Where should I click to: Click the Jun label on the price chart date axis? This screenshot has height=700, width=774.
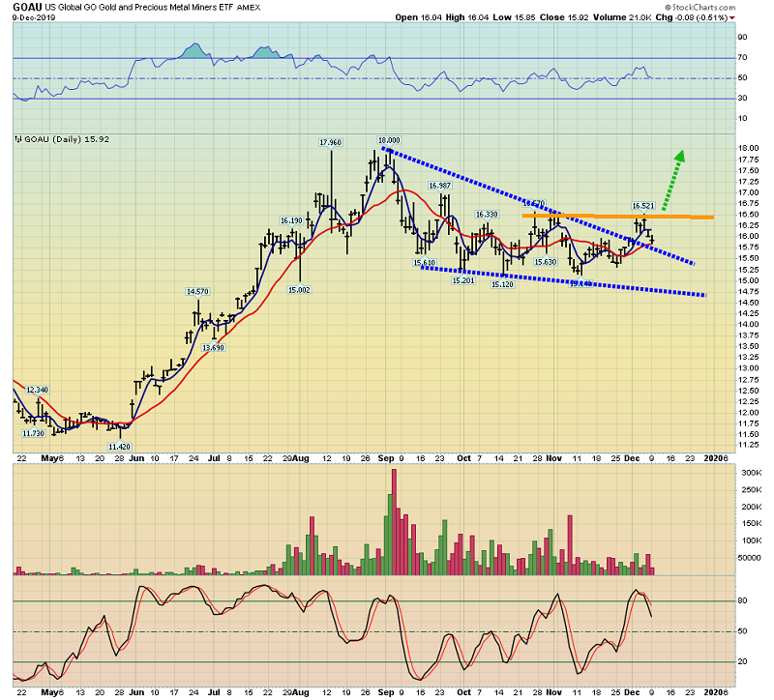136,458
